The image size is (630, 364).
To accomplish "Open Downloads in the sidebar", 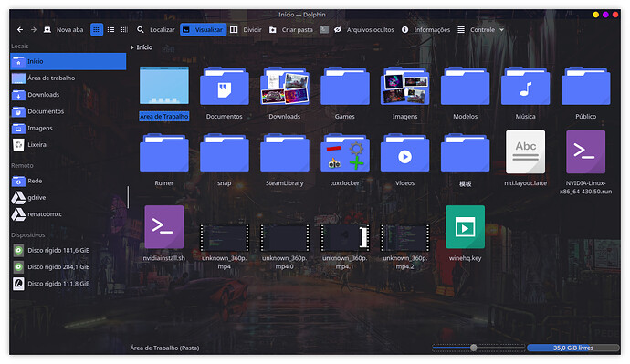I will (x=68, y=95).
